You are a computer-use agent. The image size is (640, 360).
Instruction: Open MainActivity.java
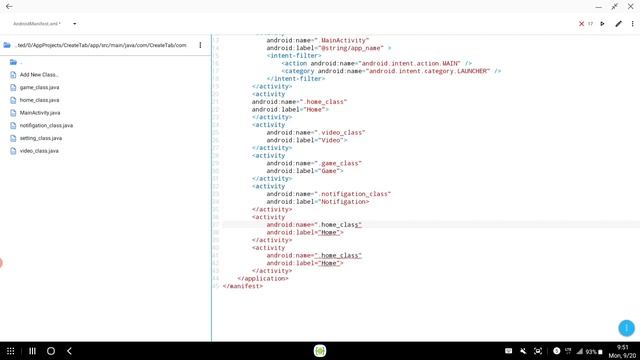(40, 113)
